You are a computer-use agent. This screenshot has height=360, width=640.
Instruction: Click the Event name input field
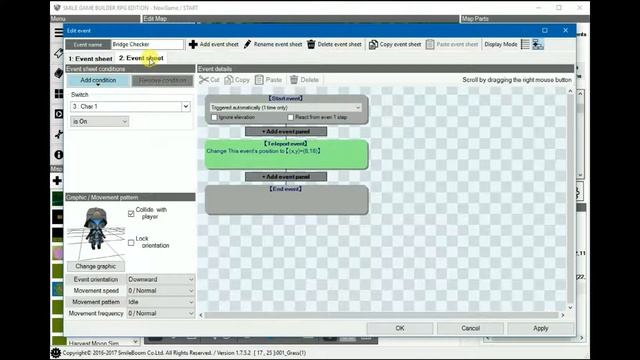[147, 44]
